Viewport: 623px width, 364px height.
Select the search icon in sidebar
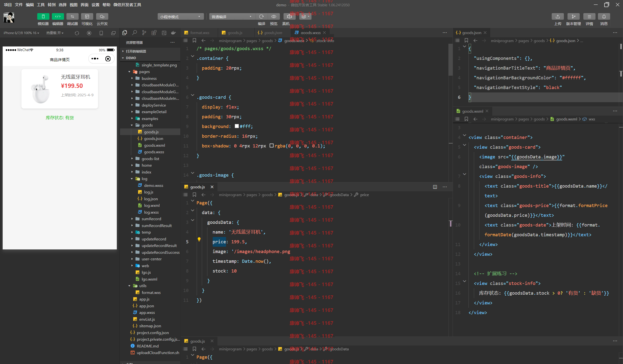[x=135, y=33]
